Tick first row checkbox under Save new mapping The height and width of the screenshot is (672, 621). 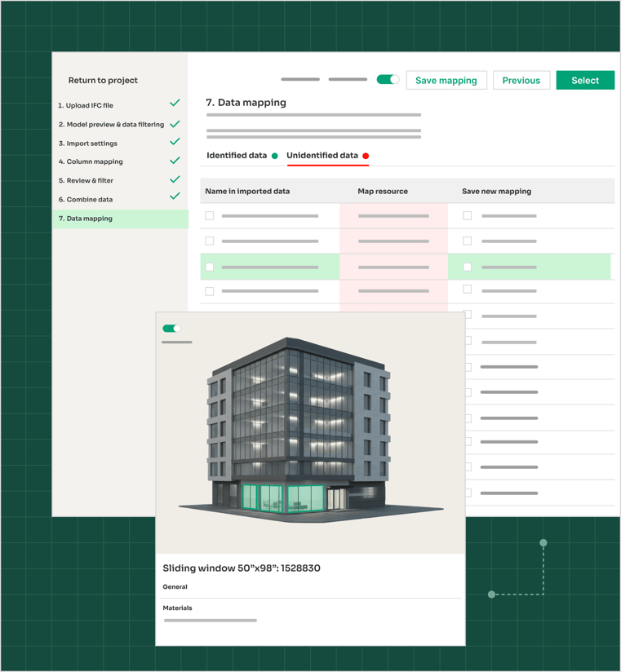[x=468, y=216]
